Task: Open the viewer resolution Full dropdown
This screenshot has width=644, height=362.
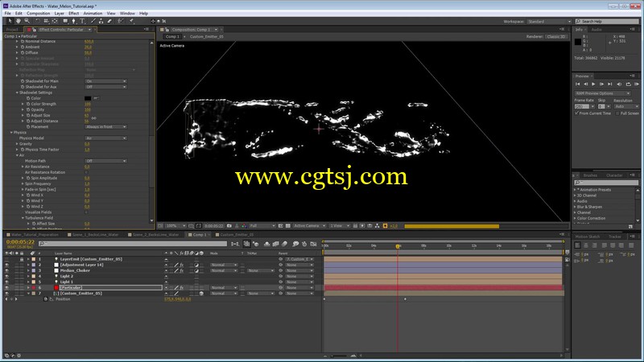Action: pos(262,226)
